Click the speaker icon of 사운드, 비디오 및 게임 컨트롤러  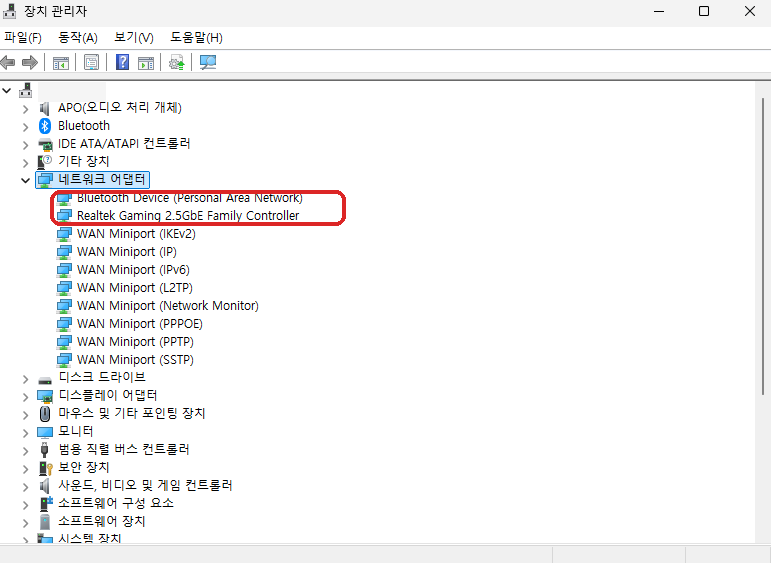coord(45,486)
